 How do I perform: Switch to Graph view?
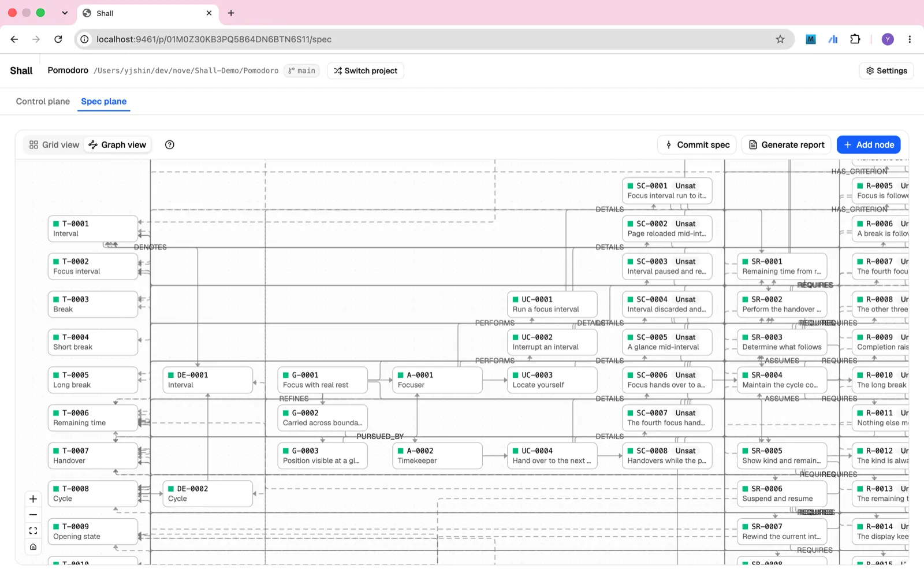click(118, 145)
